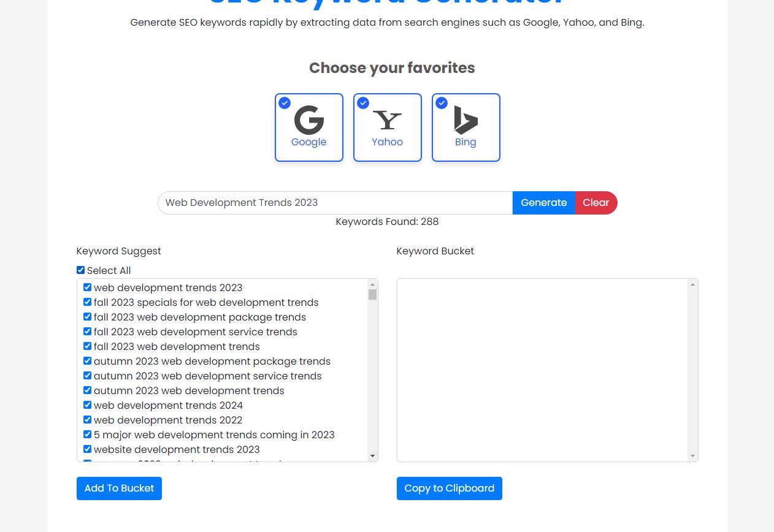
Task: Select the Bing logo icon
Action: pyautogui.click(x=466, y=120)
